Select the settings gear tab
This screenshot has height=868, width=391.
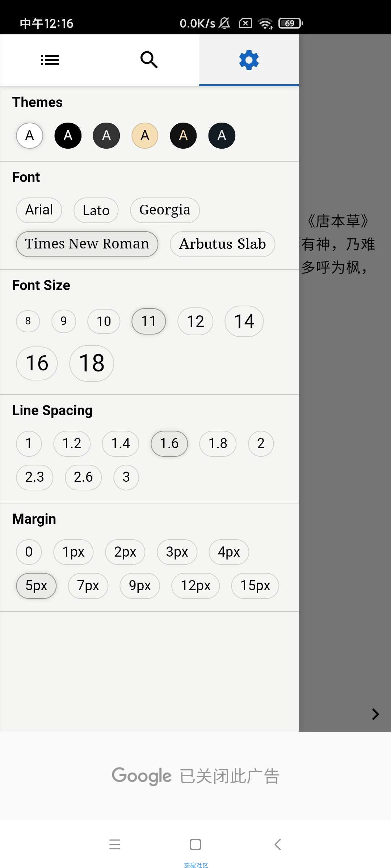249,60
